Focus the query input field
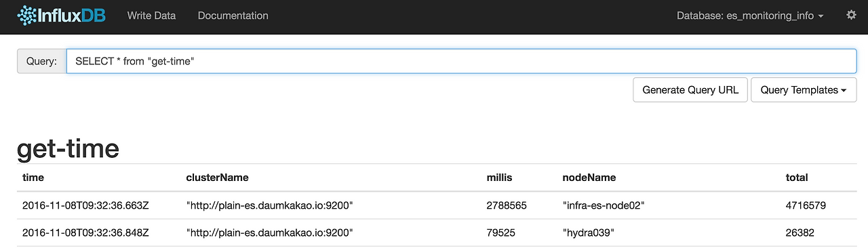868x248 pixels. tap(461, 61)
